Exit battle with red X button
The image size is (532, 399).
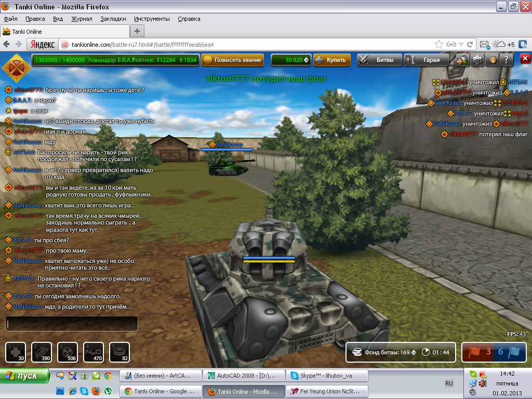click(525, 59)
